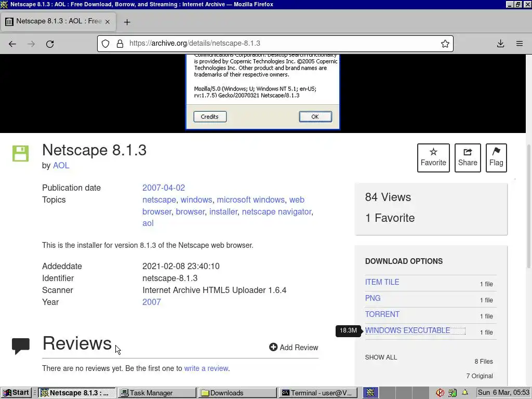Open the netscape topic link

(159, 200)
